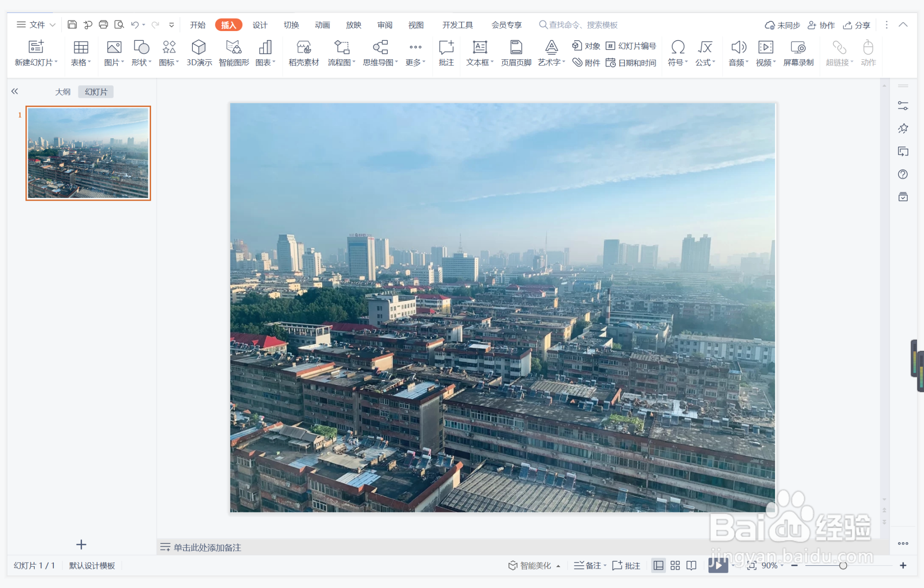Expand the quick access toolbar customize arrow

(x=171, y=25)
